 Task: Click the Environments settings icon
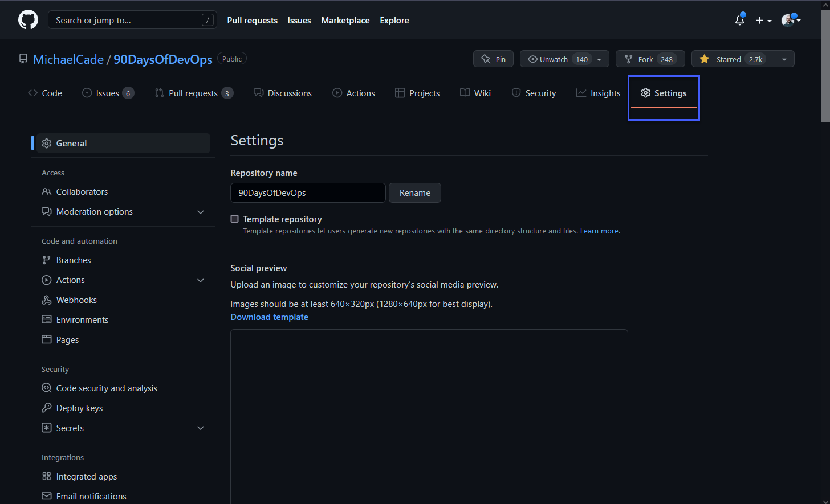46,319
